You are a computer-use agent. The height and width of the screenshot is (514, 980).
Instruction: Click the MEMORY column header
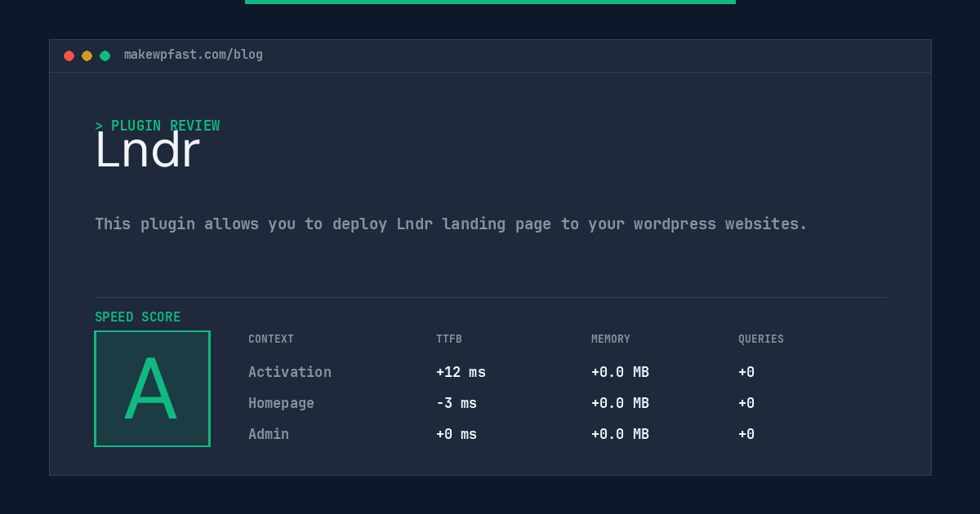click(x=611, y=339)
